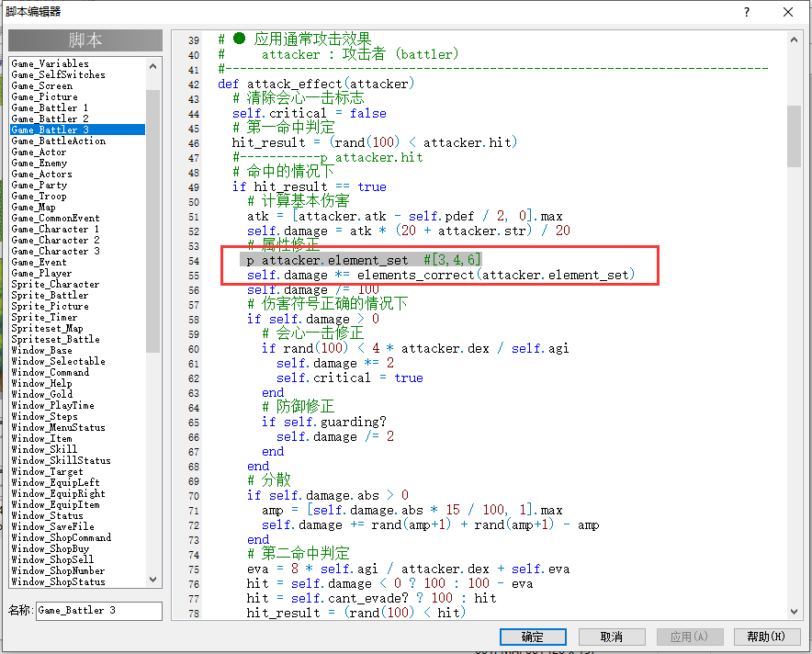Click the highlighted Game_Battler 3 script
812x654 pixels.
pos(78,130)
